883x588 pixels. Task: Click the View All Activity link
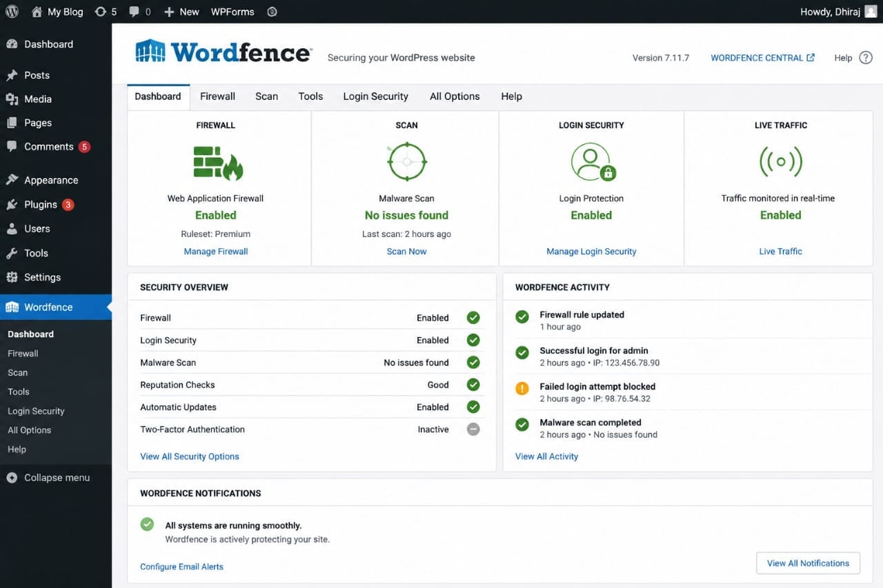pyautogui.click(x=547, y=456)
